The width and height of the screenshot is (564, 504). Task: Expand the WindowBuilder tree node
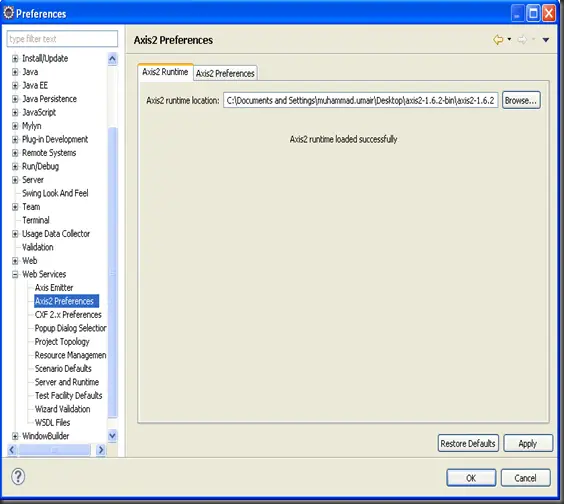tap(15, 436)
